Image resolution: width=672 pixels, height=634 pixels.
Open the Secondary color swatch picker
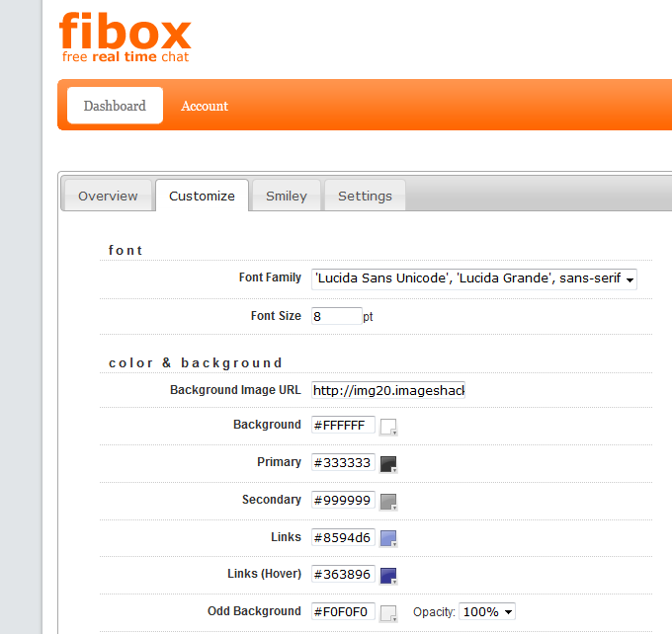[x=388, y=502]
